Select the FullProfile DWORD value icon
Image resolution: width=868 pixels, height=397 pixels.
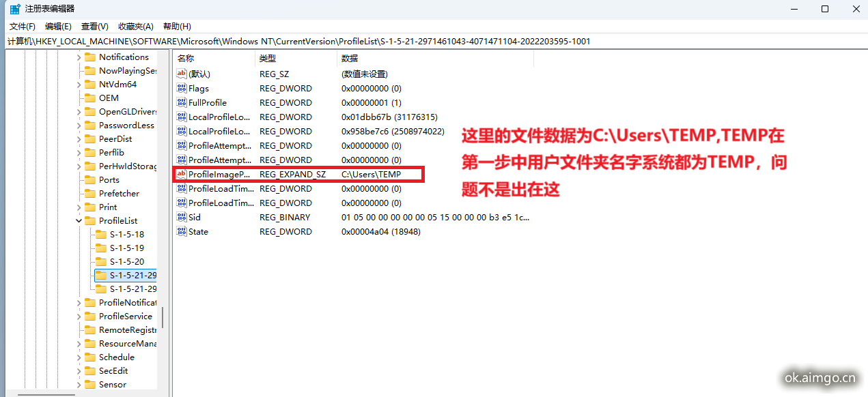[x=182, y=102]
